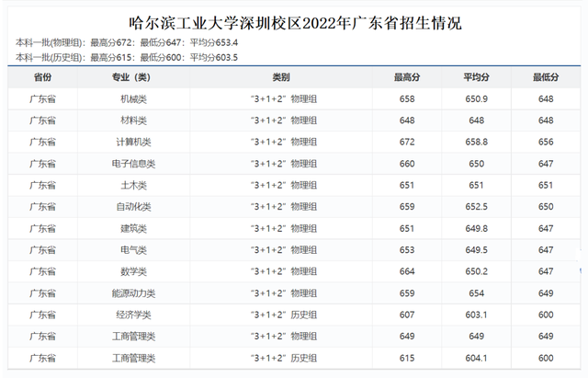Click highest score 672 for 计算机类
Image resolution: width=588 pixels, height=378 pixels.
click(407, 142)
